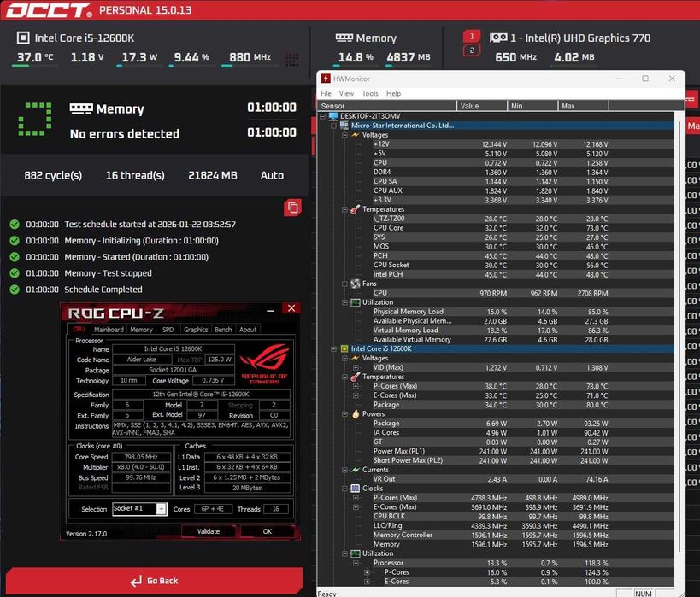Click the Core Speed value field in CPU-Z
The height and width of the screenshot is (597, 700).
(x=141, y=457)
